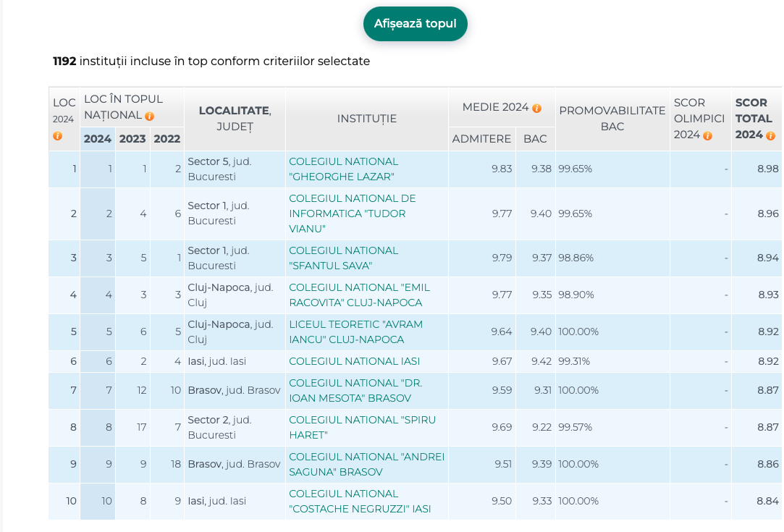This screenshot has height=532, width=784.
Task: Open Colegiul National "Emil Racovita" Cluj-Napoca link
Action: point(360,295)
